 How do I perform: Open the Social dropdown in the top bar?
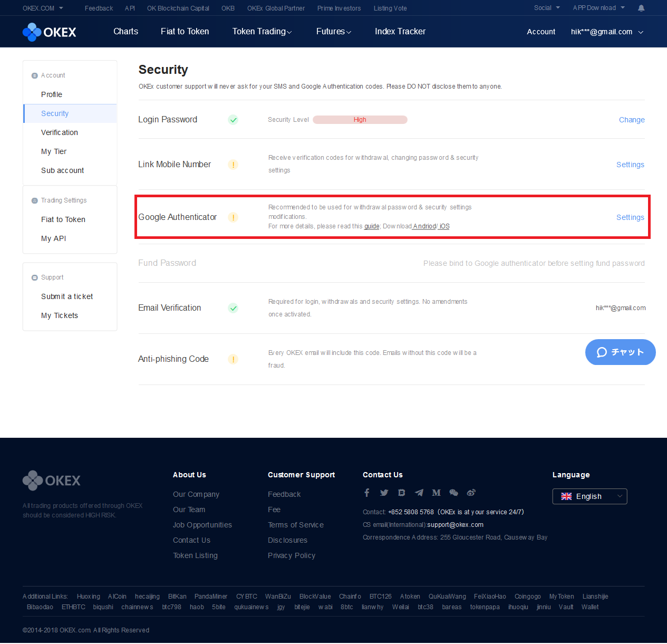[547, 8]
